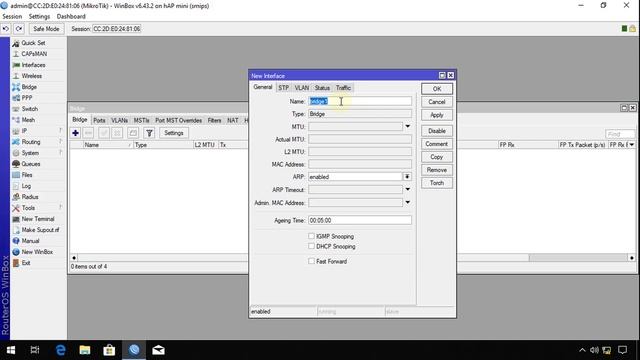Open Port MST Overrides tab
The width and height of the screenshot is (640, 360).
pyautogui.click(x=178, y=120)
